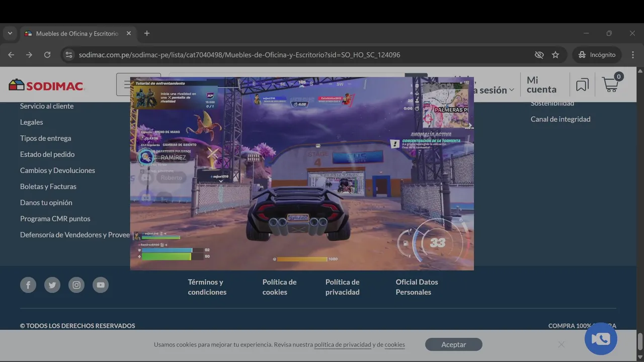Click the page vertical scrollbar thumb
This screenshot has width=644, height=362.
tap(640, 341)
